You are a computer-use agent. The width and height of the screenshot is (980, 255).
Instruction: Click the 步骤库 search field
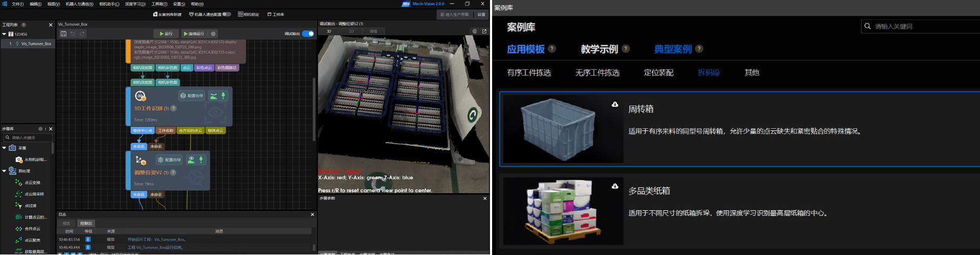point(28,137)
